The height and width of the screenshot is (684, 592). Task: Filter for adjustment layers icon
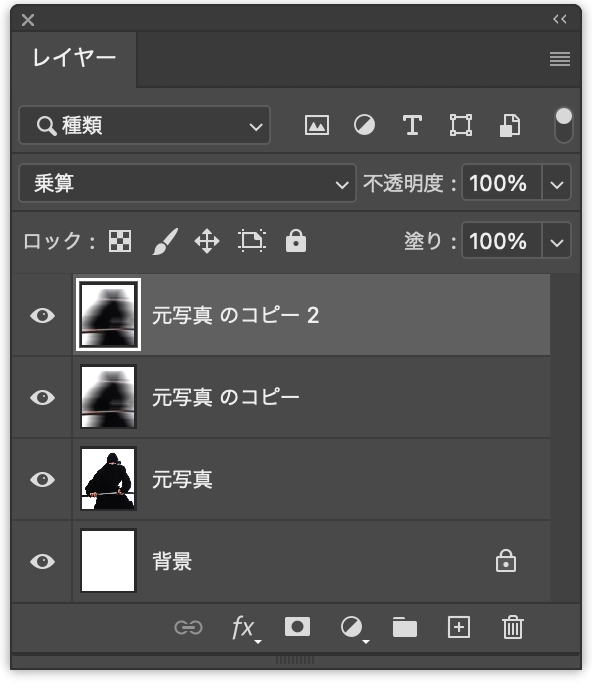pyautogui.click(x=364, y=126)
